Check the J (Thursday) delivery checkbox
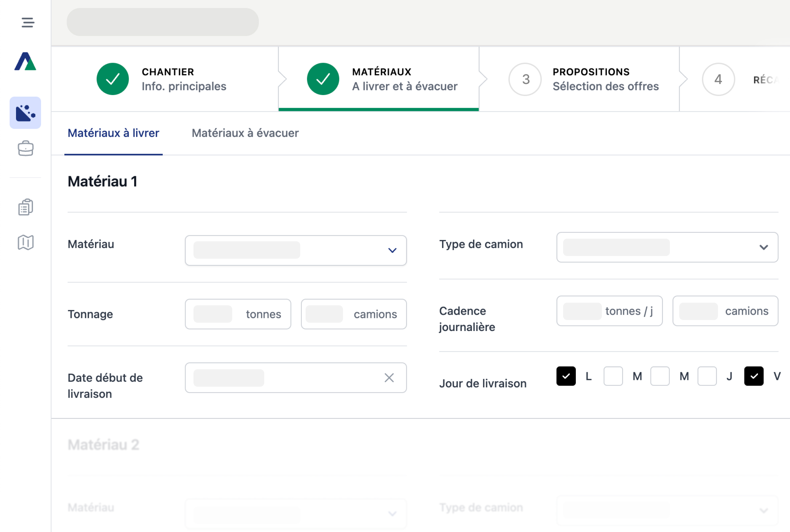This screenshot has width=790, height=532. 707,376
